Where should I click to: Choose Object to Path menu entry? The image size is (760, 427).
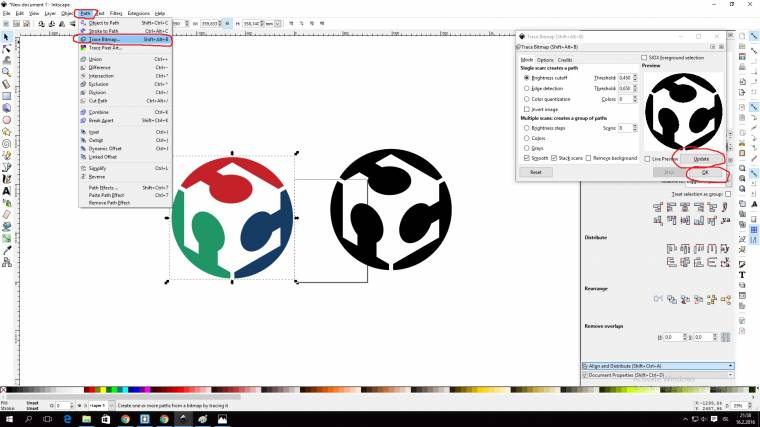(125, 23)
